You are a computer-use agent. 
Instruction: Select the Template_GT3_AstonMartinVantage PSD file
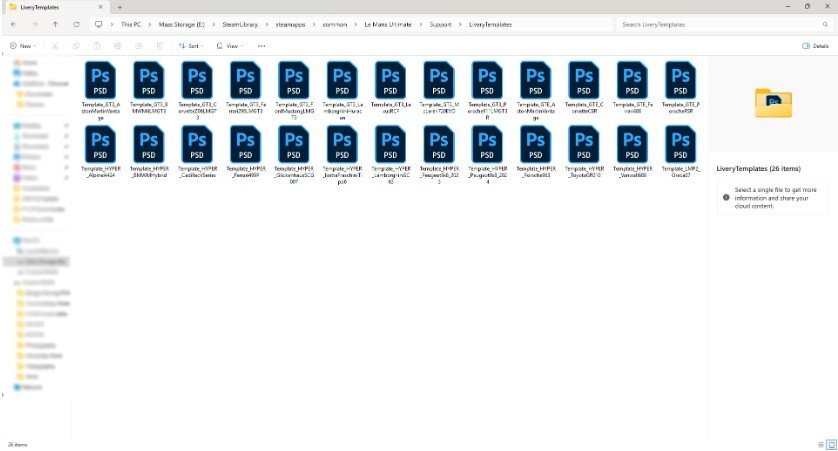[100, 80]
